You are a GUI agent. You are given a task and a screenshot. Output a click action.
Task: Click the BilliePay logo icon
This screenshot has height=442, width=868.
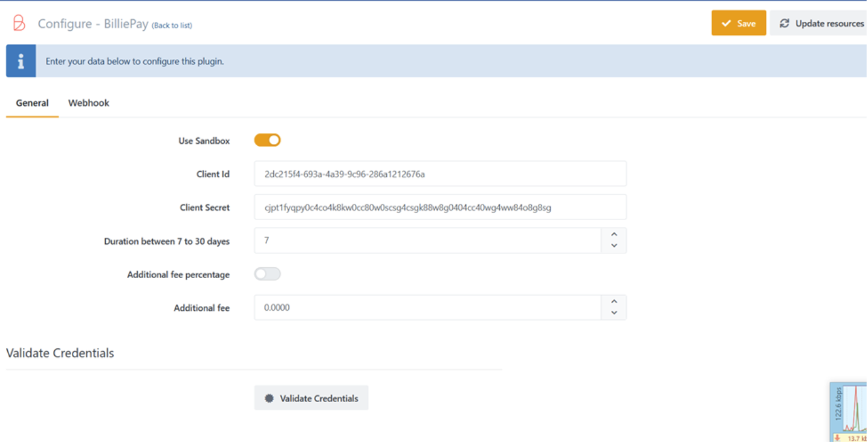coord(19,24)
